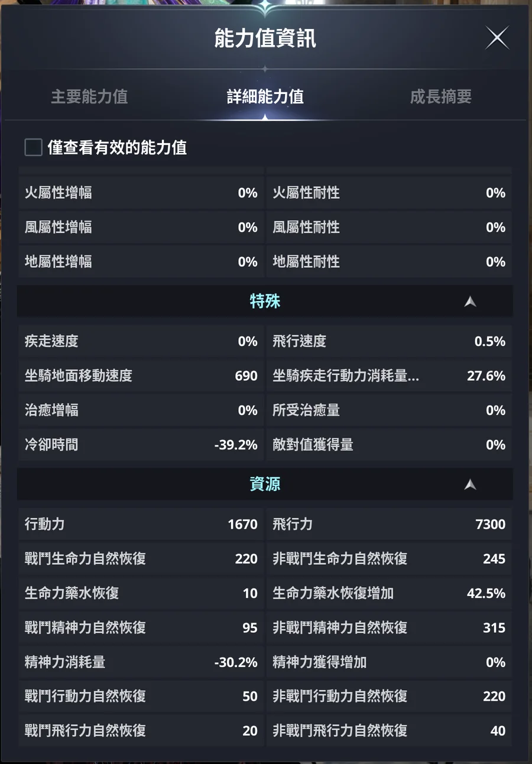This screenshot has height=764, width=532.
Task: Click the 坐騎地面移動速度 stat entry
Action: tap(141, 376)
